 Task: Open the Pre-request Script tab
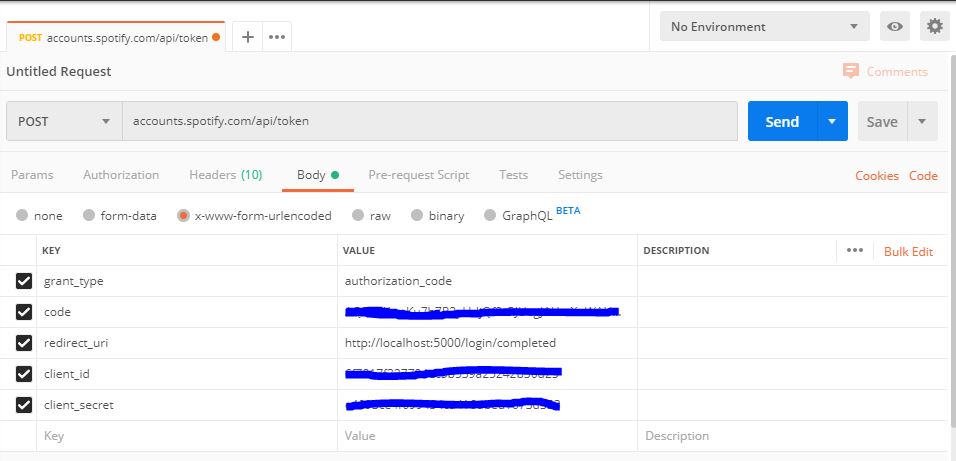pos(419,175)
